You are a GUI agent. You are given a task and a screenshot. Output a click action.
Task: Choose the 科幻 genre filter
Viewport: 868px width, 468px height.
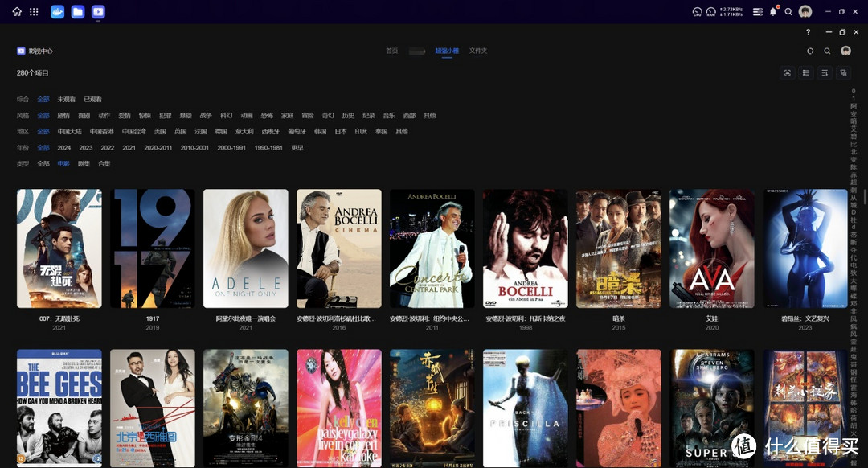(x=226, y=116)
